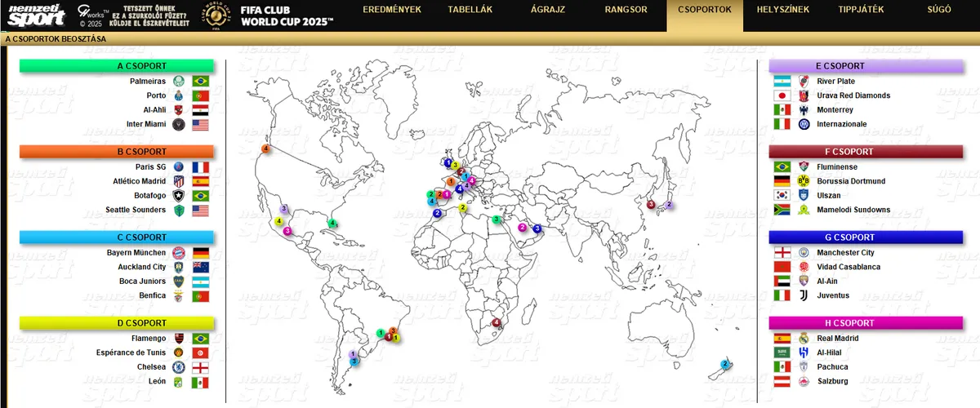Click the Benfica club crest

coord(179,295)
